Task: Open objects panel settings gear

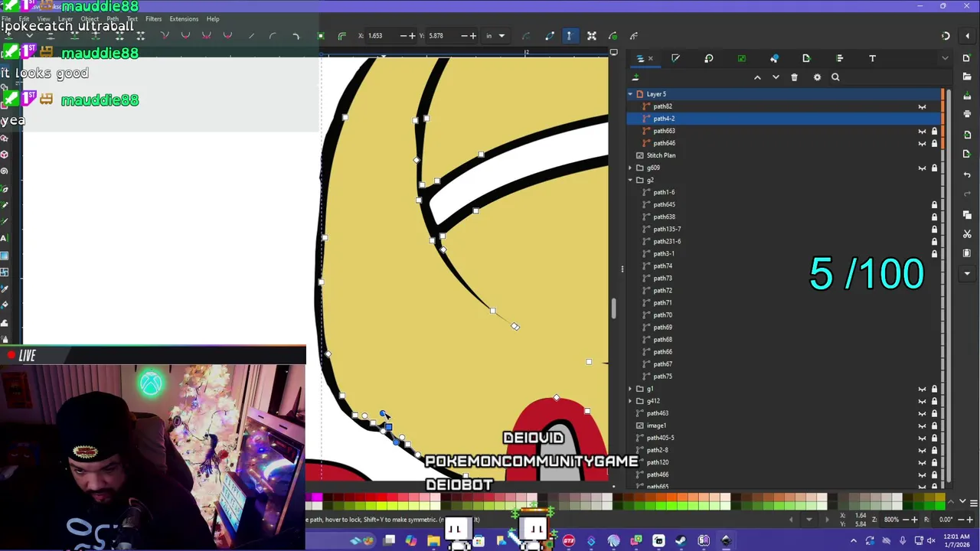Action: 817,77
